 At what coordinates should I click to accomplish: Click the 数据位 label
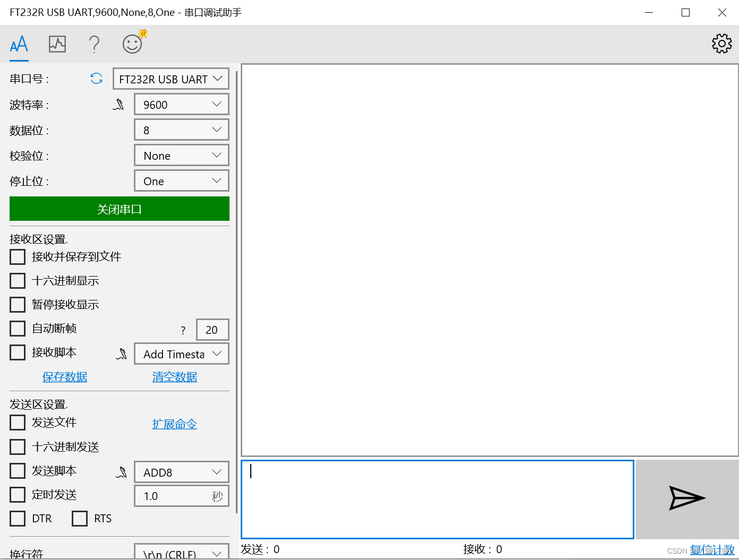click(x=29, y=131)
